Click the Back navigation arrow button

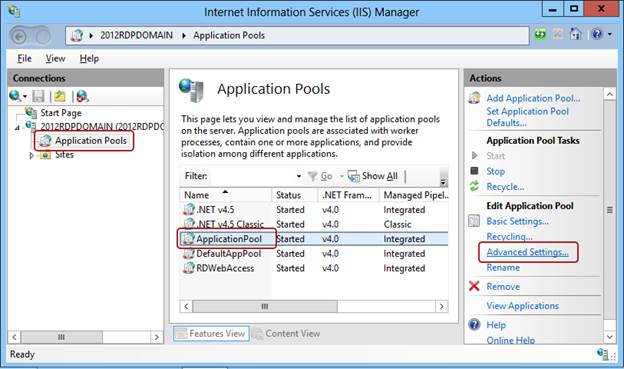19,36
